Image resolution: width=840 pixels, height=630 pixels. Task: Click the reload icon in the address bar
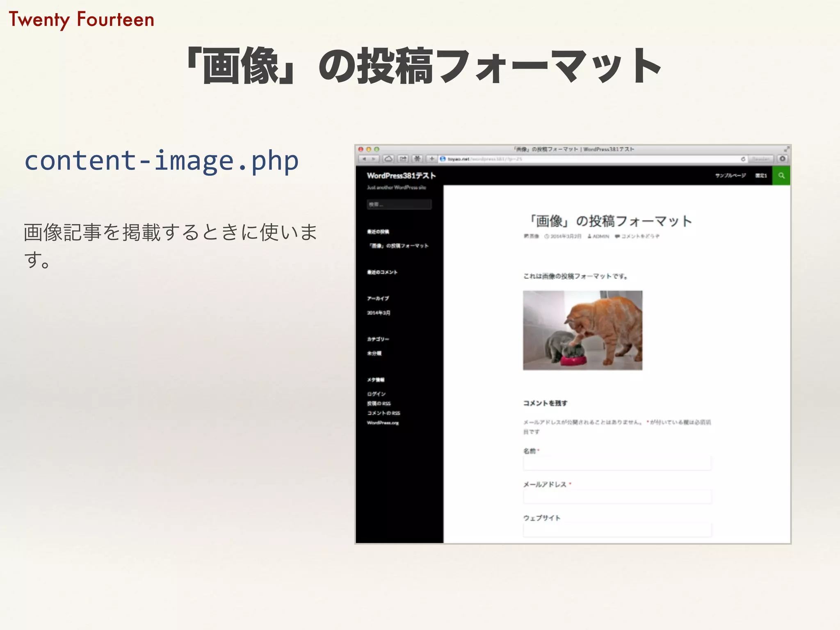(x=743, y=159)
